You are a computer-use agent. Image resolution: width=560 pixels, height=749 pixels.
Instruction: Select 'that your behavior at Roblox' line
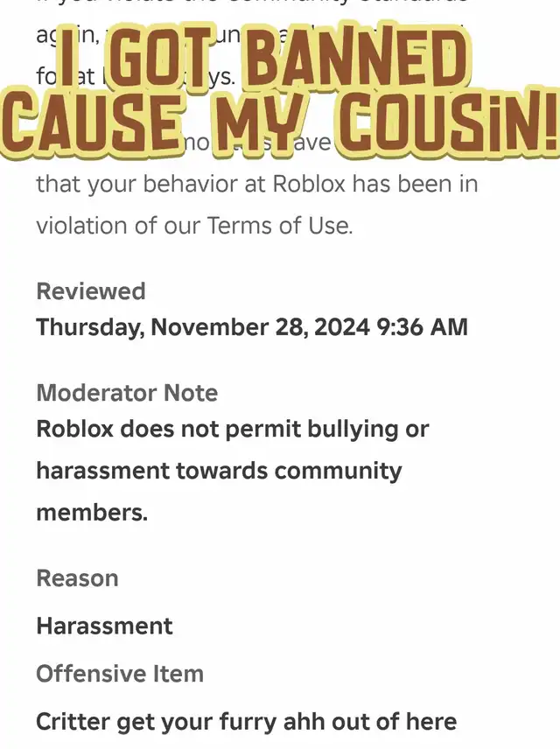[191, 185]
